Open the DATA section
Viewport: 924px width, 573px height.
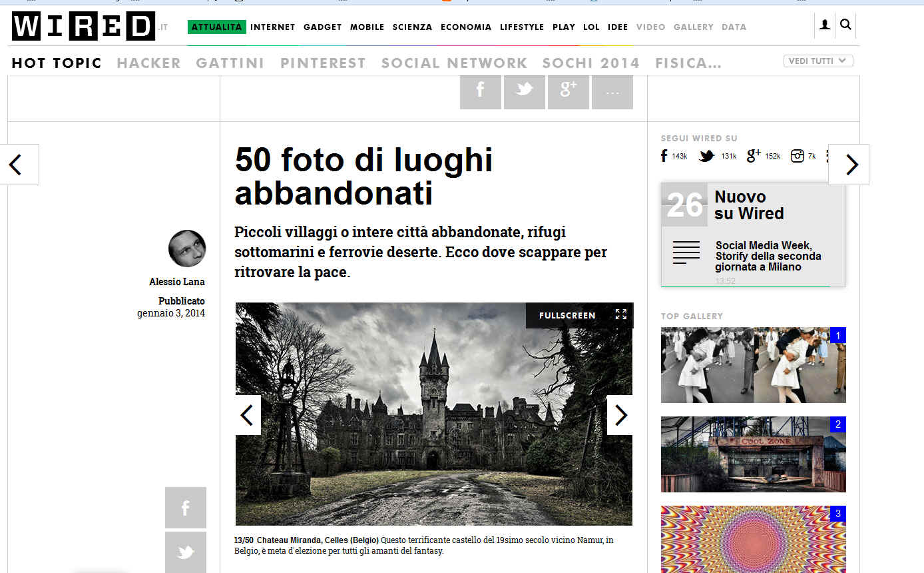click(734, 27)
